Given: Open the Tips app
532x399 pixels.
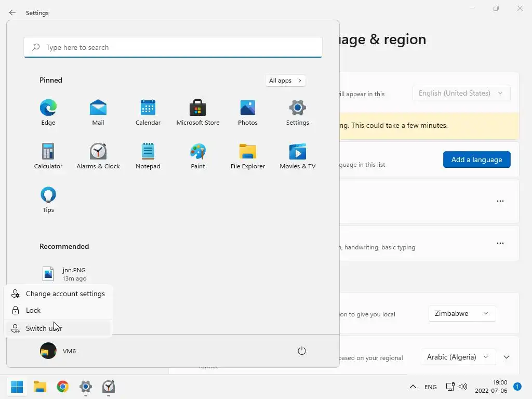Looking at the screenshot, I should [48, 199].
